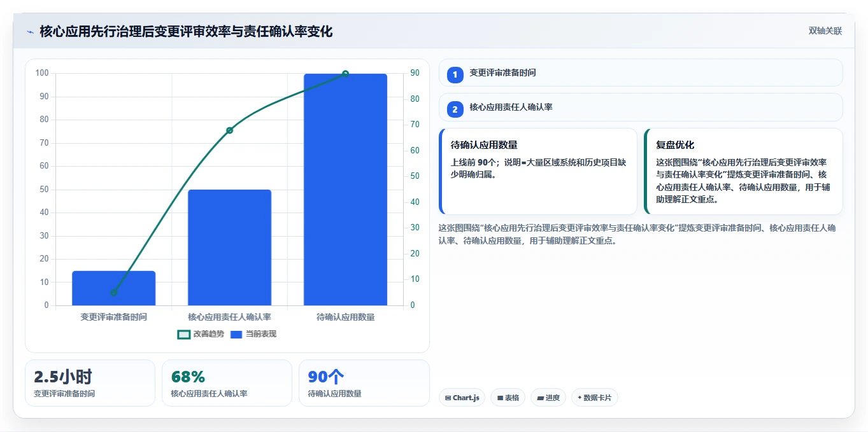Click the numbered badge 1 for 变更评审准备时间

click(455, 75)
